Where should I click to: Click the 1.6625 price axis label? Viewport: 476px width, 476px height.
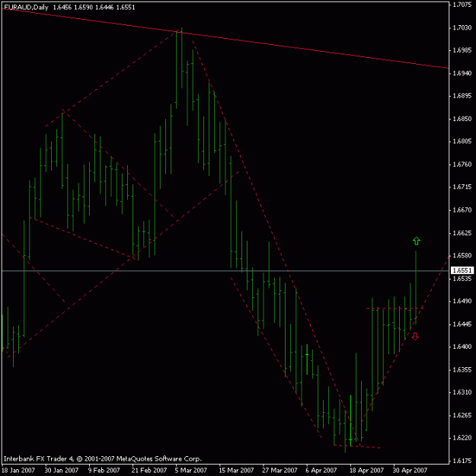click(x=462, y=233)
